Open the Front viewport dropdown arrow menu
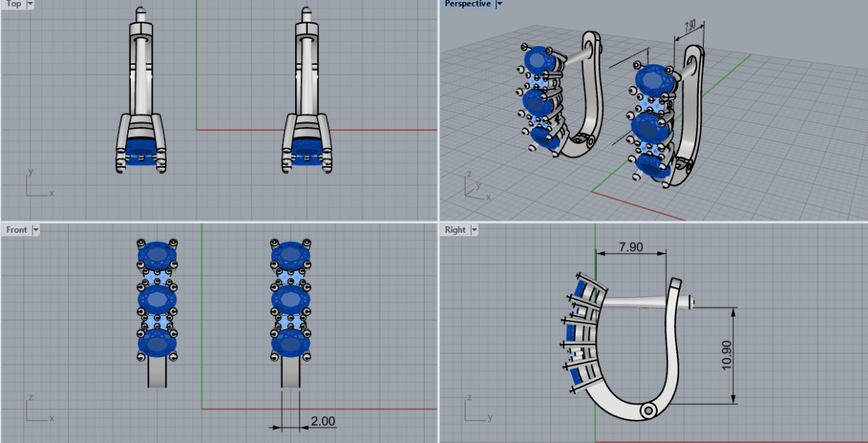Screen dimensions: 868x443 point(36,230)
